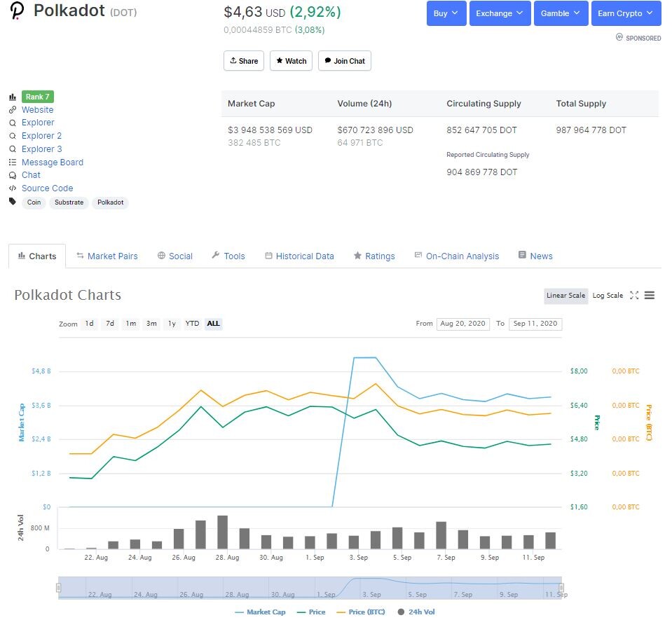Set chart zoom to ALL

(x=213, y=324)
